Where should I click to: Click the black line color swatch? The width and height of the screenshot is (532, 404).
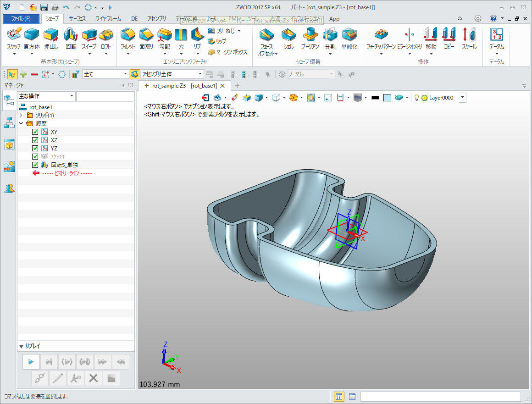coord(375,98)
